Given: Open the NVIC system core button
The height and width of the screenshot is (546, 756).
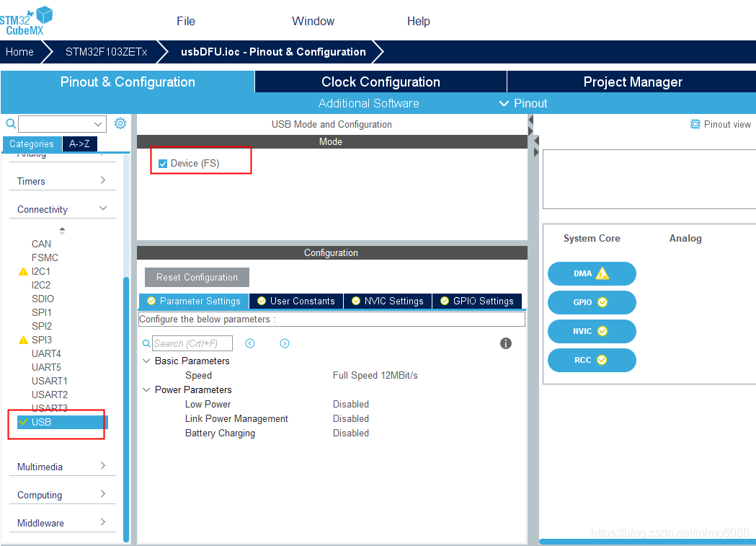Looking at the screenshot, I should click(x=592, y=331).
